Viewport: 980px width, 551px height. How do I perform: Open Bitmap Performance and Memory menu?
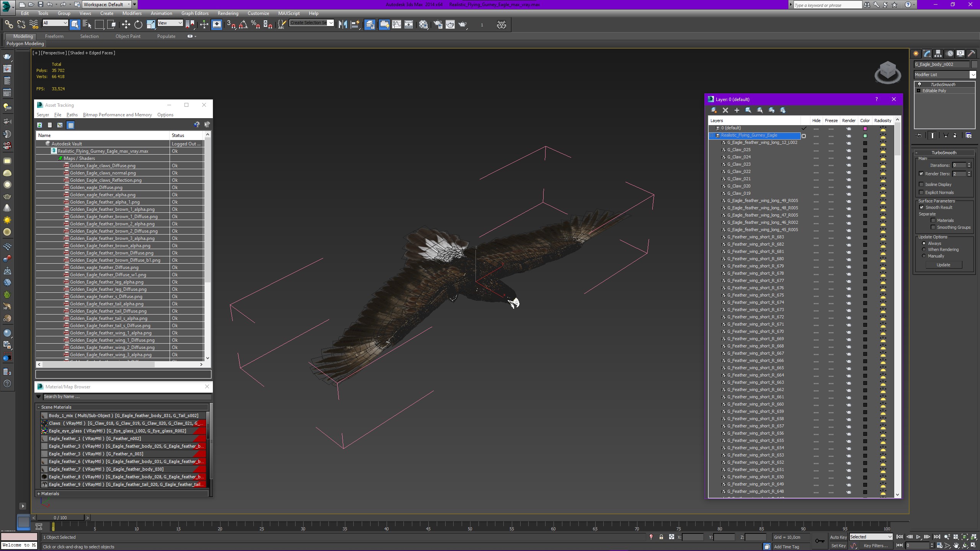[117, 115]
